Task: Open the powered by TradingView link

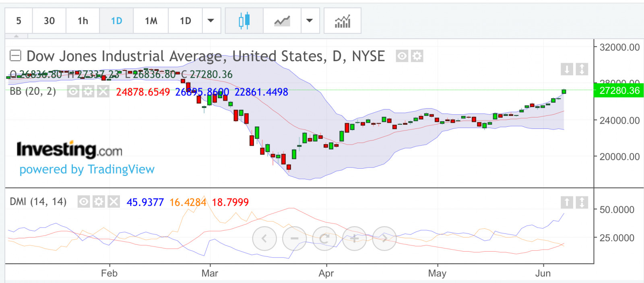Action: click(87, 169)
